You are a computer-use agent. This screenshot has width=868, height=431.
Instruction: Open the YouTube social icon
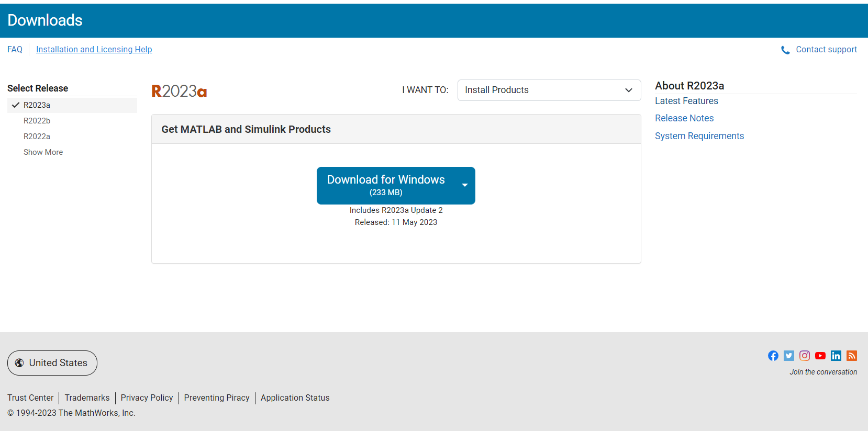point(820,356)
